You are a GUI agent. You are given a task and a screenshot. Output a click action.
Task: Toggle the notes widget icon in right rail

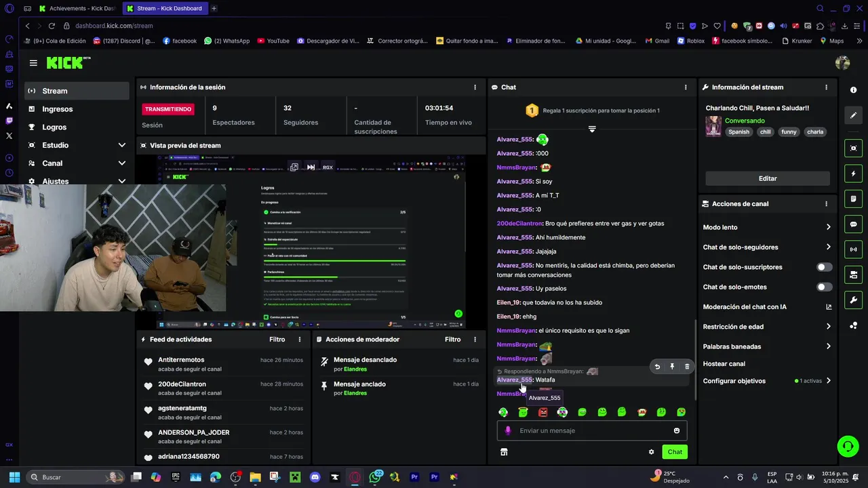pos(853,199)
